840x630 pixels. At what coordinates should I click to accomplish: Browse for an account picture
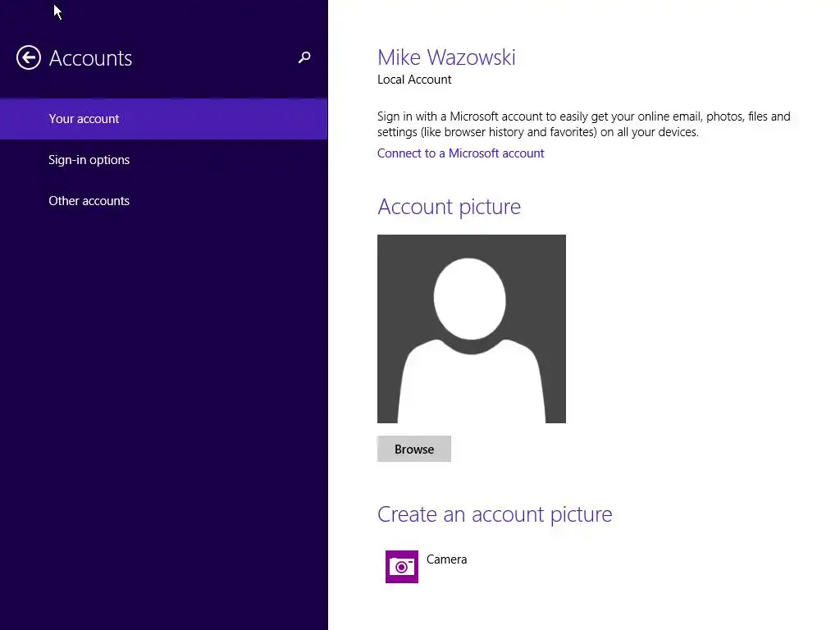(414, 449)
